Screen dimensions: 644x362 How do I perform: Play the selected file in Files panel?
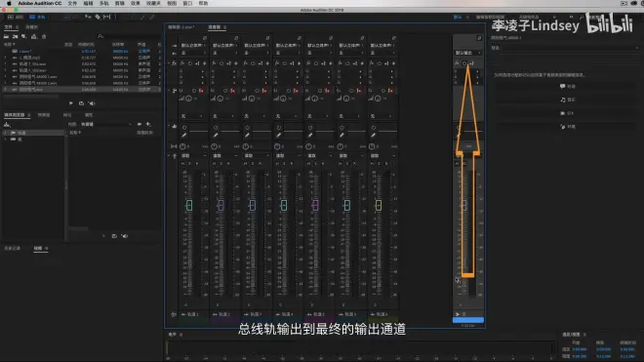[x=70, y=103]
